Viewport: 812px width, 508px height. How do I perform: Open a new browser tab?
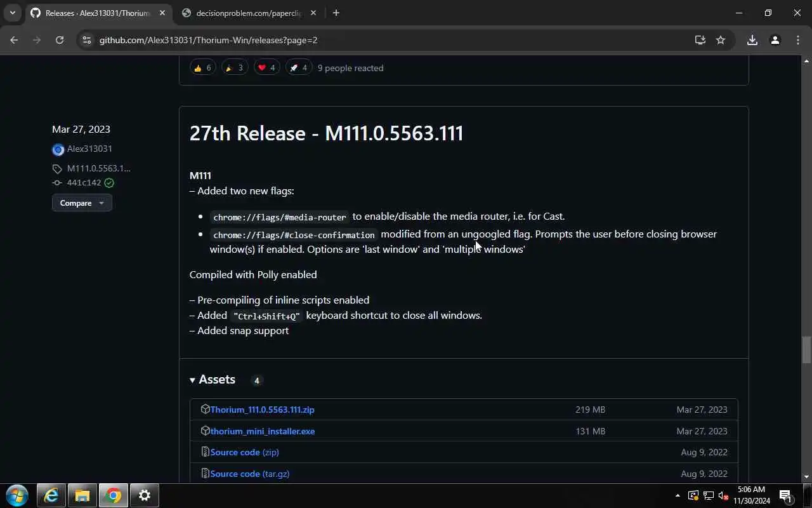(336, 13)
